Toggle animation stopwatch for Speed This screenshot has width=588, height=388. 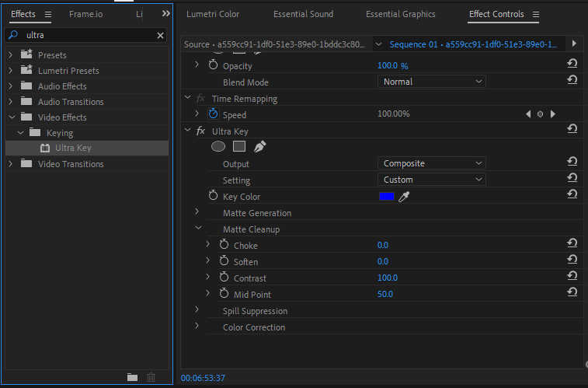point(213,114)
